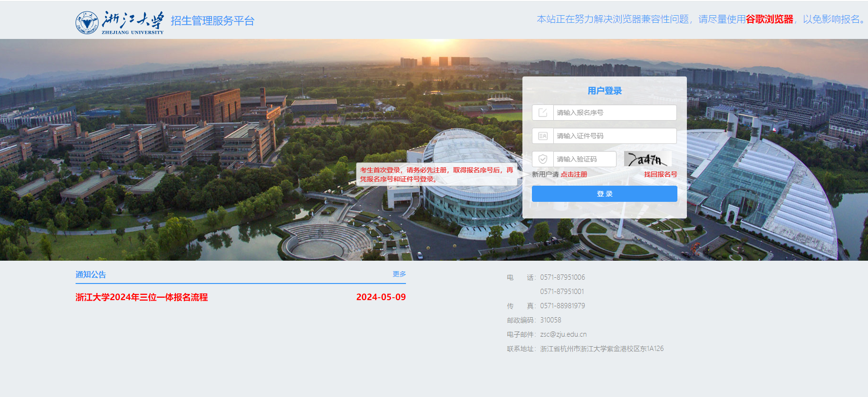Viewport: 868px width, 397px height.
Task: Focus the 请输入报名序号 input field
Action: pyautogui.click(x=614, y=113)
